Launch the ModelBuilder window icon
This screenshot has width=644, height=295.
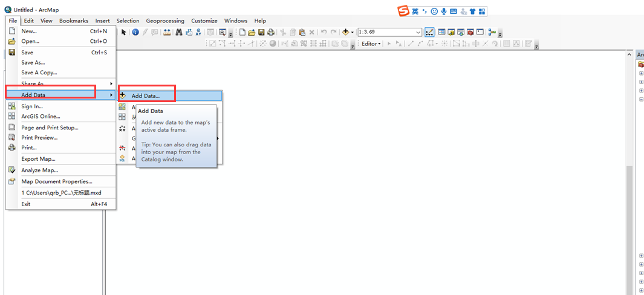[x=492, y=32]
